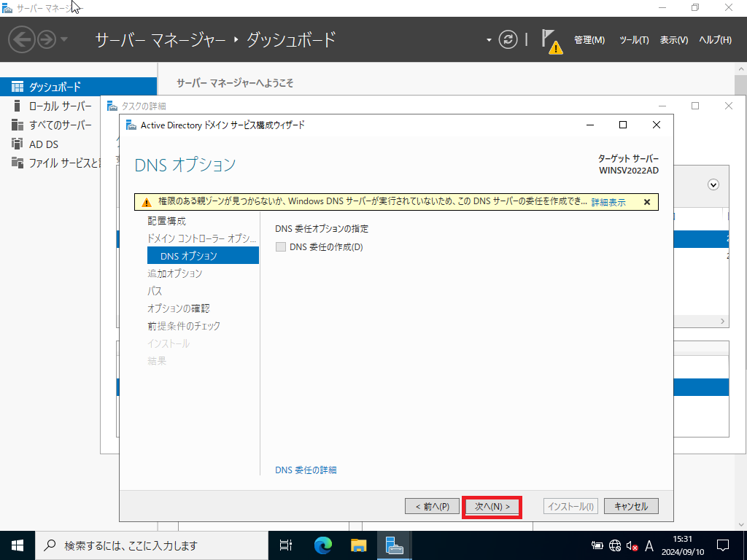Dismiss the yellow warning bar with X

pos(647,202)
